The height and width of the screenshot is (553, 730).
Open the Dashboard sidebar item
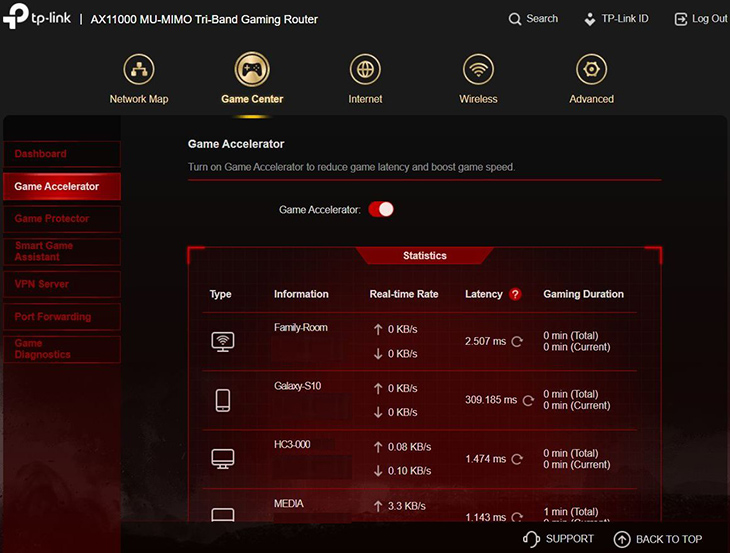pos(62,154)
